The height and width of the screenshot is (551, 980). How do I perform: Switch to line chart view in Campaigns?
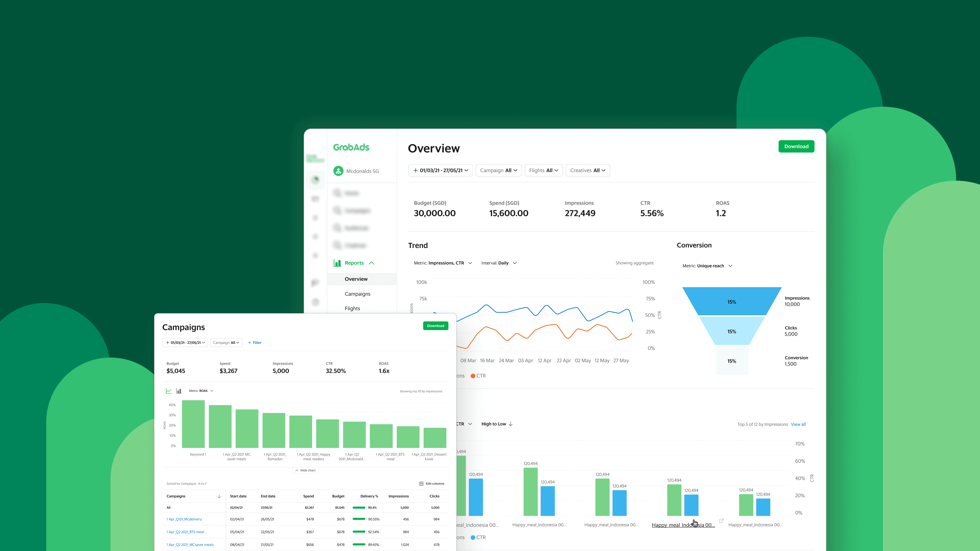[x=168, y=391]
